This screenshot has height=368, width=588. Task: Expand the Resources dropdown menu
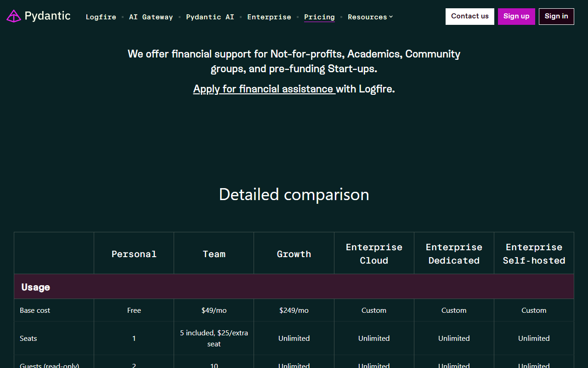(x=370, y=17)
